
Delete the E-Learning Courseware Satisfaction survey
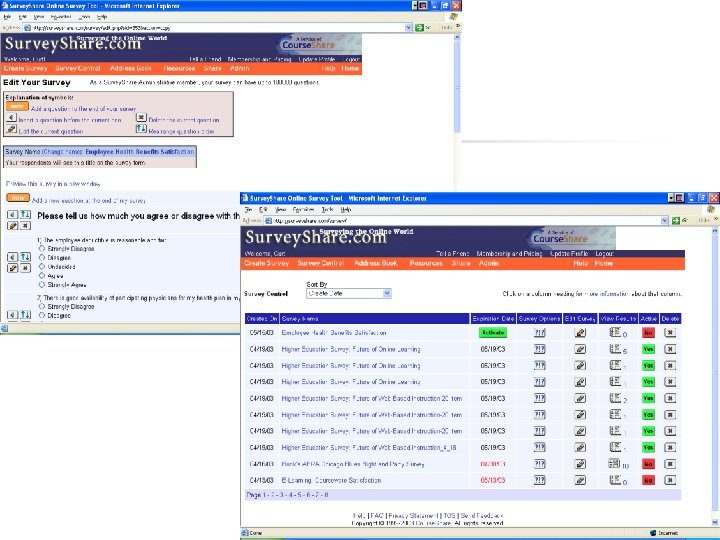[670, 480]
